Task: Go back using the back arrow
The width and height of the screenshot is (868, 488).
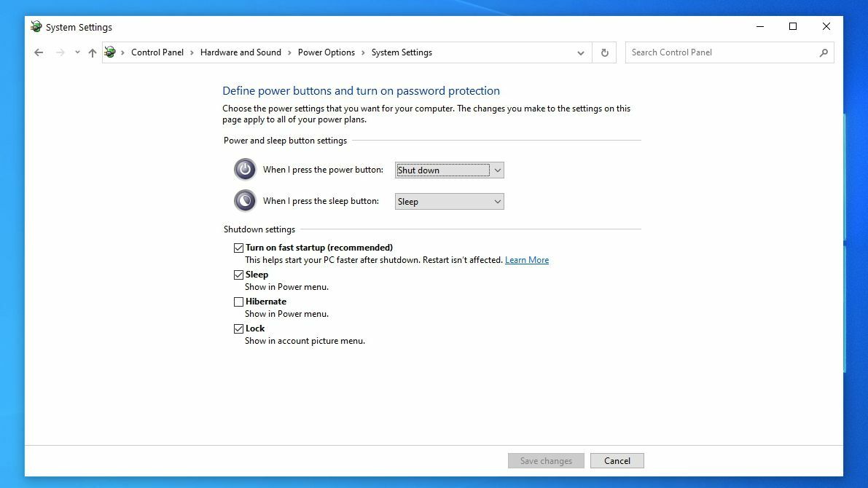Action: tap(38, 52)
